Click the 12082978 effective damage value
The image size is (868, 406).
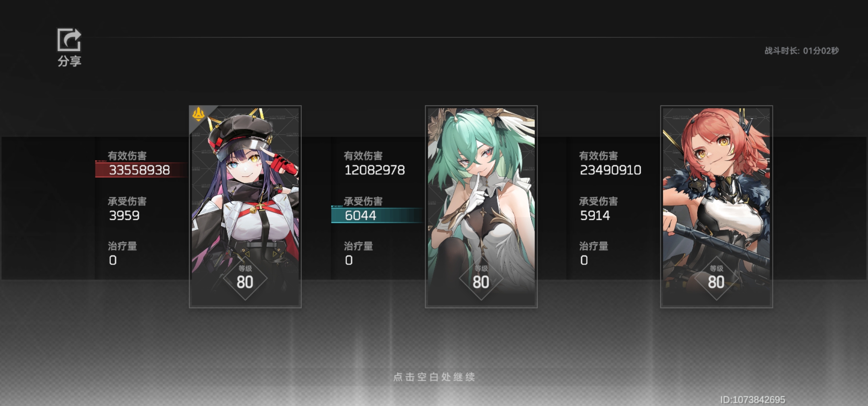point(375,170)
